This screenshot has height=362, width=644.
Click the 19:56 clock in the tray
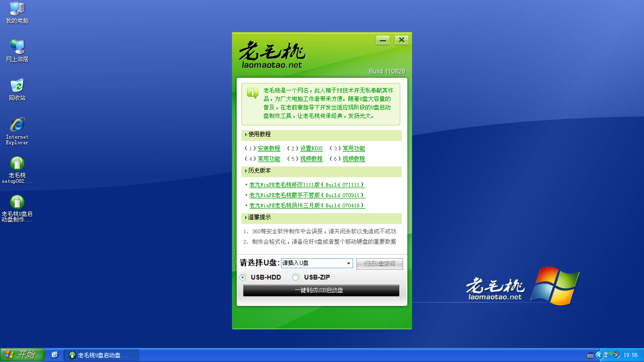pos(630,355)
